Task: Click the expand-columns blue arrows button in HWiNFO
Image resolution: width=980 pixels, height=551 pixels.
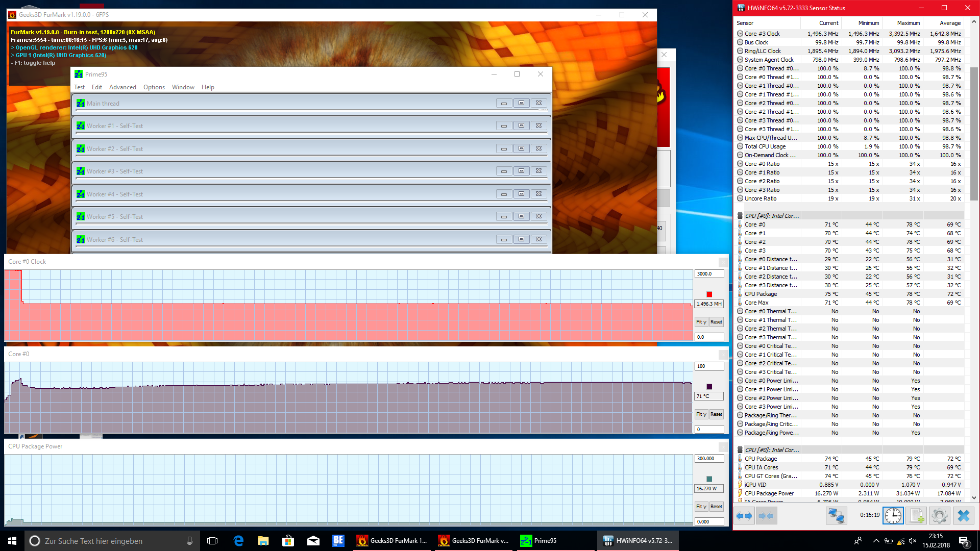Action: pos(744,516)
